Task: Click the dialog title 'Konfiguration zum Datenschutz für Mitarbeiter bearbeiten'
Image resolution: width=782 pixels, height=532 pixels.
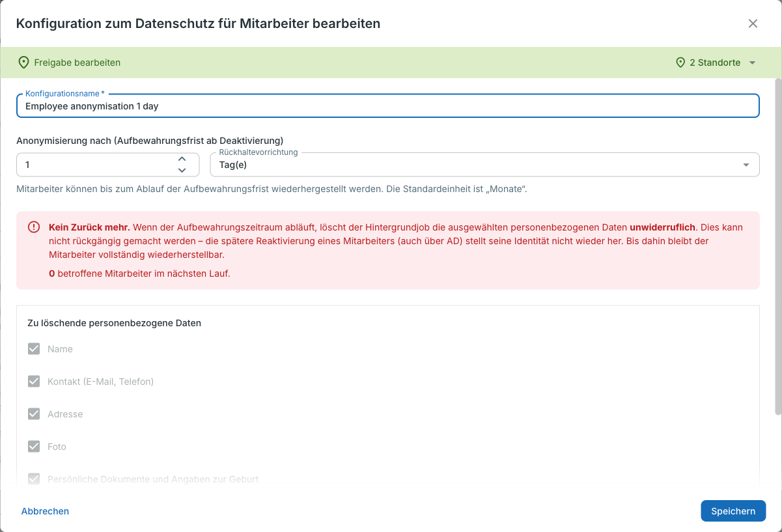Action: click(198, 23)
